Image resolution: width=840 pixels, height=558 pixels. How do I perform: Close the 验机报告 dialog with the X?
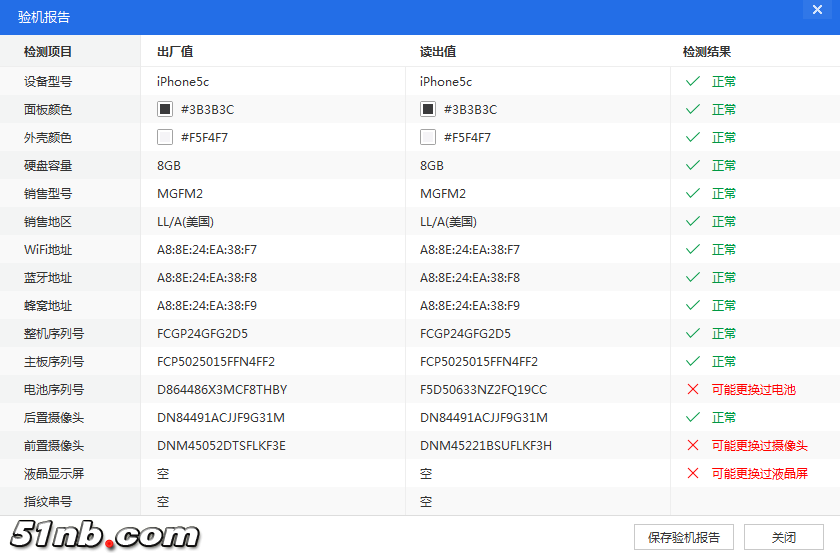point(817,9)
